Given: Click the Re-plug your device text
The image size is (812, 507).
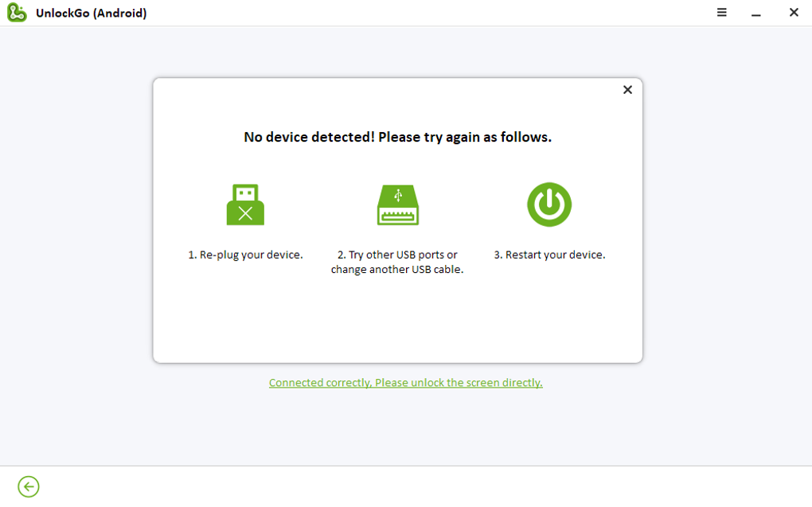Looking at the screenshot, I should [x=245, y=255].
